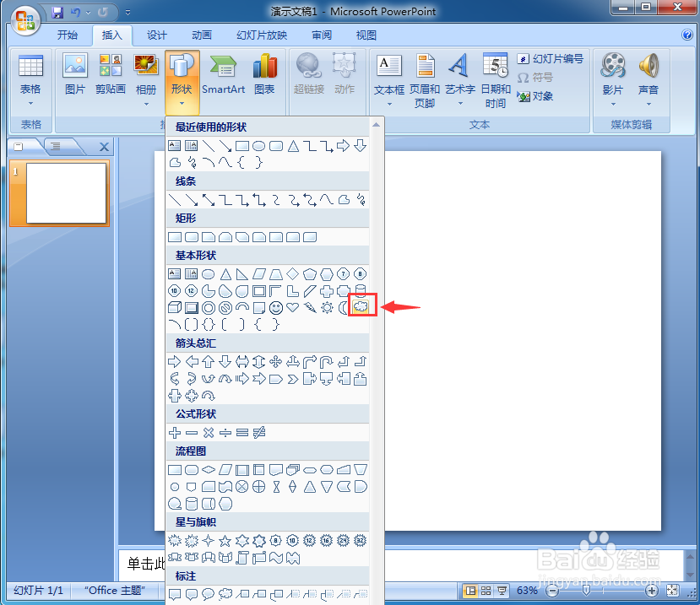The image size is (700, 605).
Task: Click the Save icon in quick access
Action: [x=57, y=13]
